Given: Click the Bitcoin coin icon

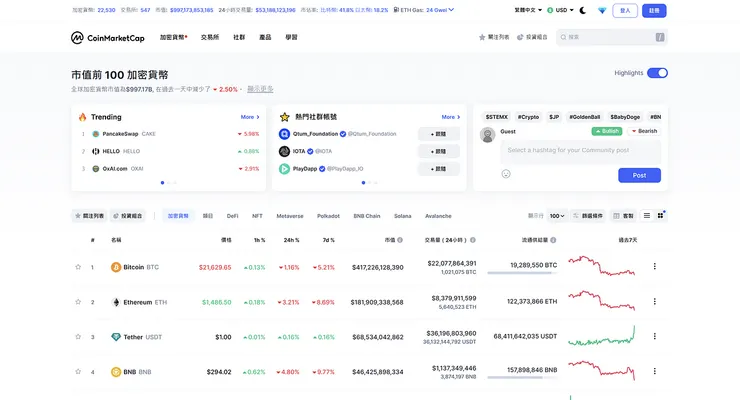Looking at the screenshot, I should point(116,267).
